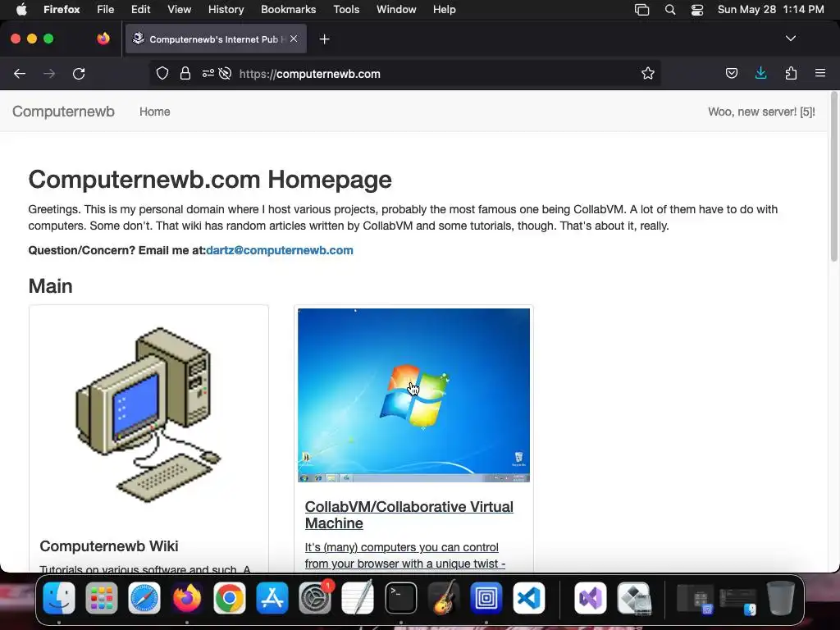Reload the current page
This screenshot has width=840, height=630.
[x=79, y=74]
